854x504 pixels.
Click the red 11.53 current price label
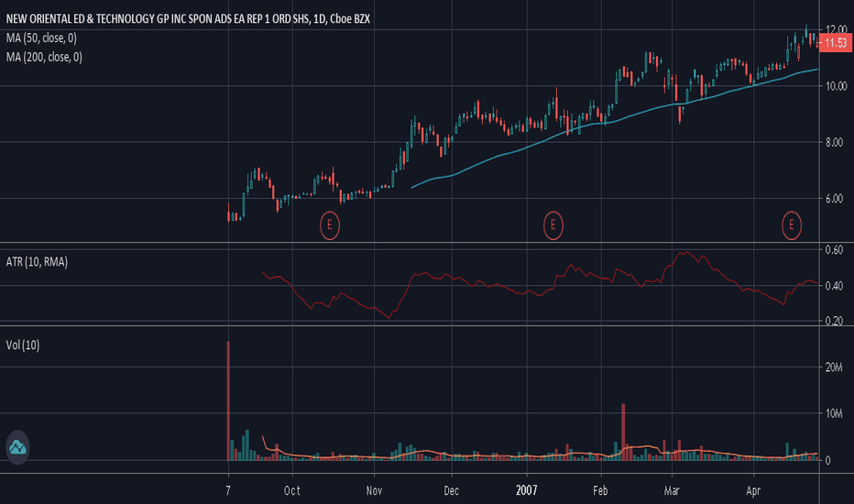(x=836, y=43)
